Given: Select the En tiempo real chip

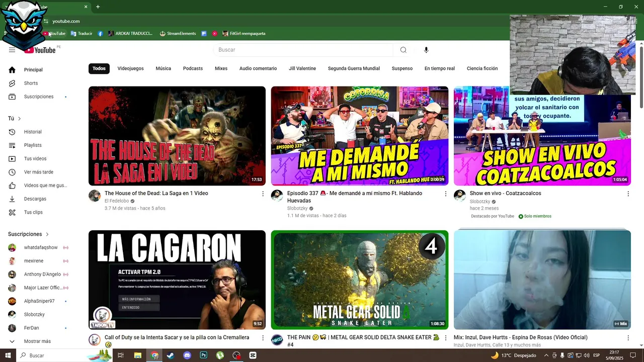Looking at the screenshot, I should click(439, 68).
